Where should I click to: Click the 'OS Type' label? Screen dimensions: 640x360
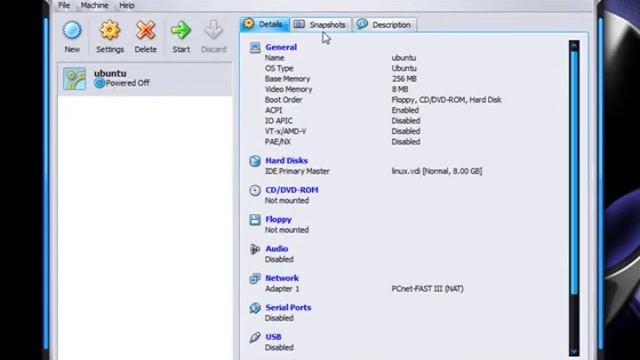click(x=279, y=69)
